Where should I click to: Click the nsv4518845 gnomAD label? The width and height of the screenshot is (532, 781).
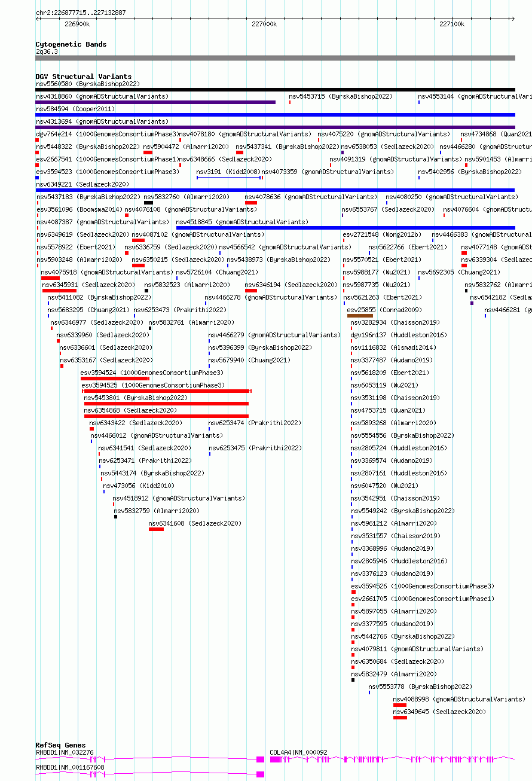[242, 222]
